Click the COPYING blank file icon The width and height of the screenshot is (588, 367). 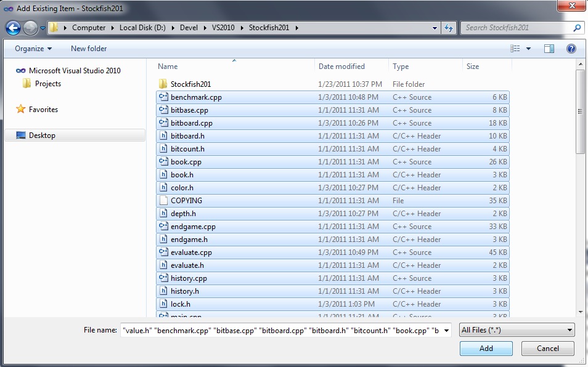(x=163, y=200)
